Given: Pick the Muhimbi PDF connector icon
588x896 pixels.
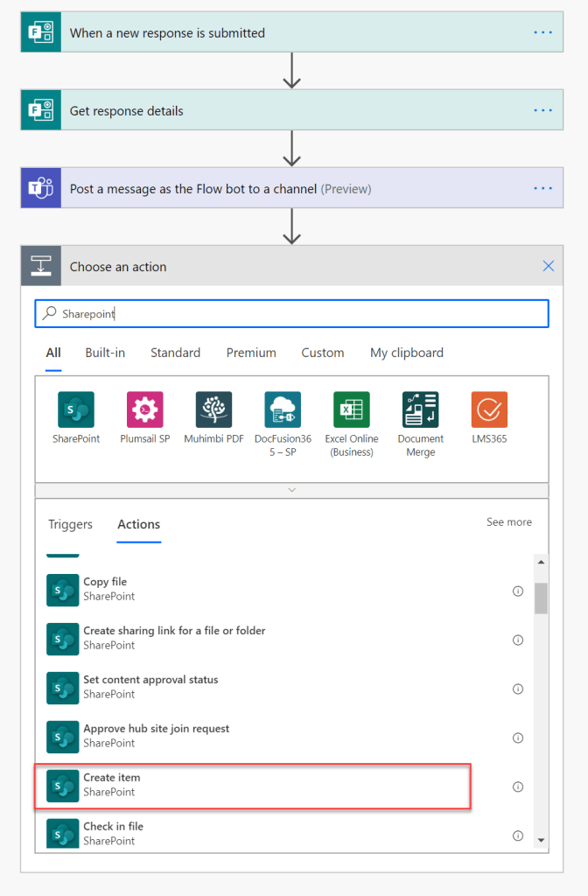Looking at the screenshot, I should tap(213, 409).
